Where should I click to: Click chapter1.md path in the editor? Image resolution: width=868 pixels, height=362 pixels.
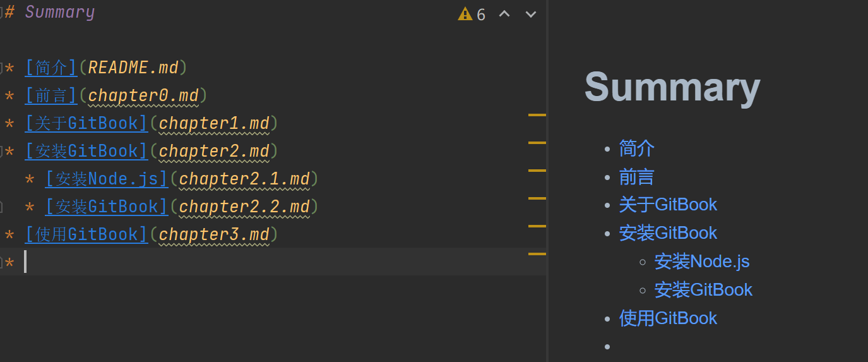click(x=214, y=123)
